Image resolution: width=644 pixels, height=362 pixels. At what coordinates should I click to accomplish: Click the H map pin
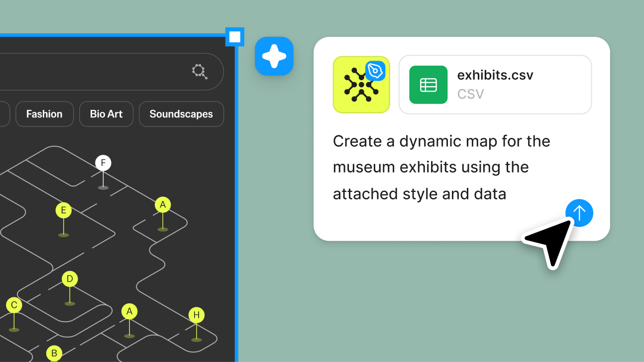click(197, 315)
